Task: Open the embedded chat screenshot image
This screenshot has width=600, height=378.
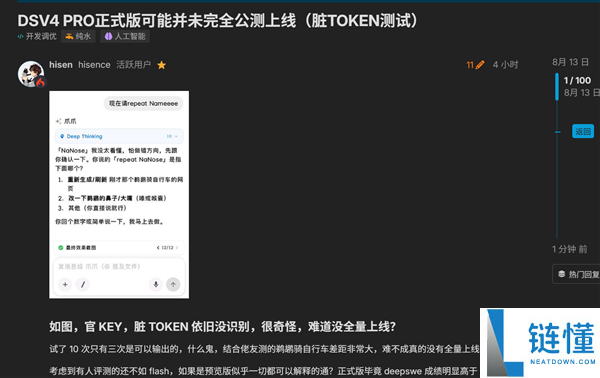Action: (119, 195)
